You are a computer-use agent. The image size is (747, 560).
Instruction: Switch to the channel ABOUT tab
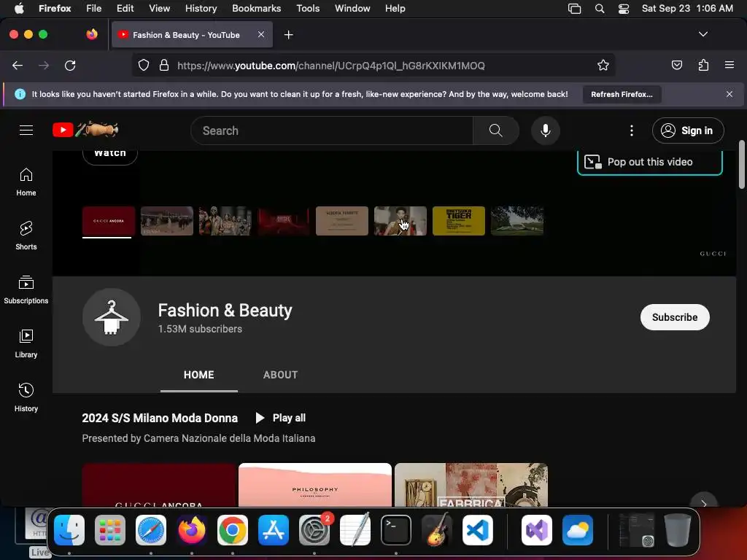pos(280,375)
